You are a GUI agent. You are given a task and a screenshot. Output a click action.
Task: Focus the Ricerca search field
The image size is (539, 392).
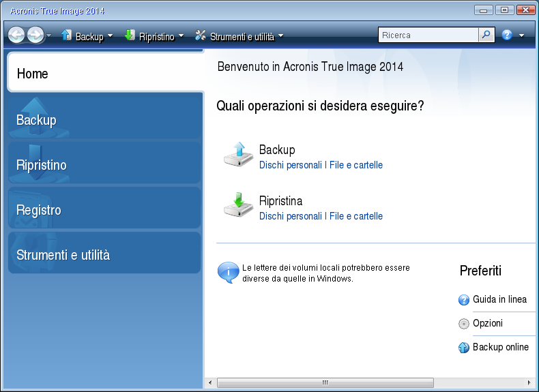coord(428,35)
